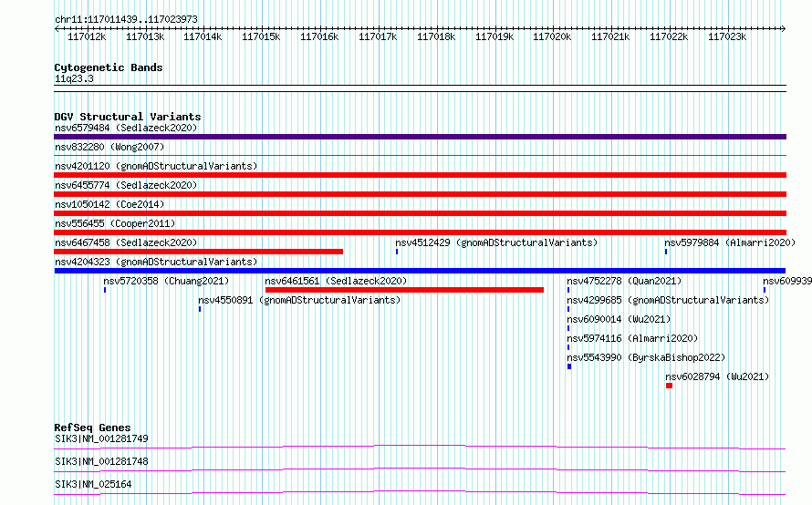Click the 117015k ruler tick label
This screenshot has width=812, height=505.
(261, 36)
